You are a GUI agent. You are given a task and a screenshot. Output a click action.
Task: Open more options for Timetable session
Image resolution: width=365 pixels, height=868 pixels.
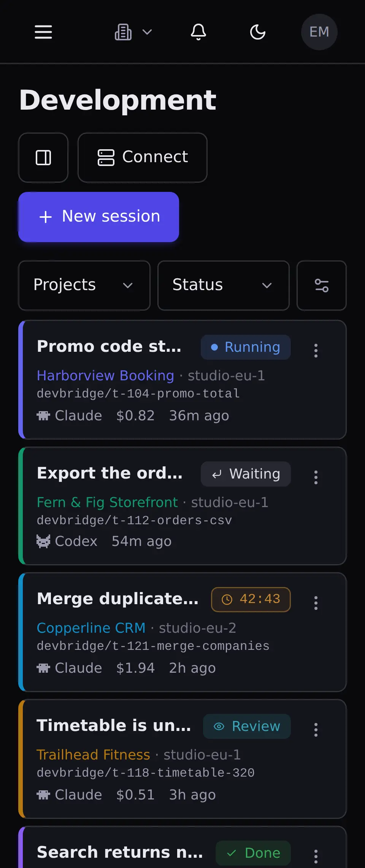coord(316,730)
